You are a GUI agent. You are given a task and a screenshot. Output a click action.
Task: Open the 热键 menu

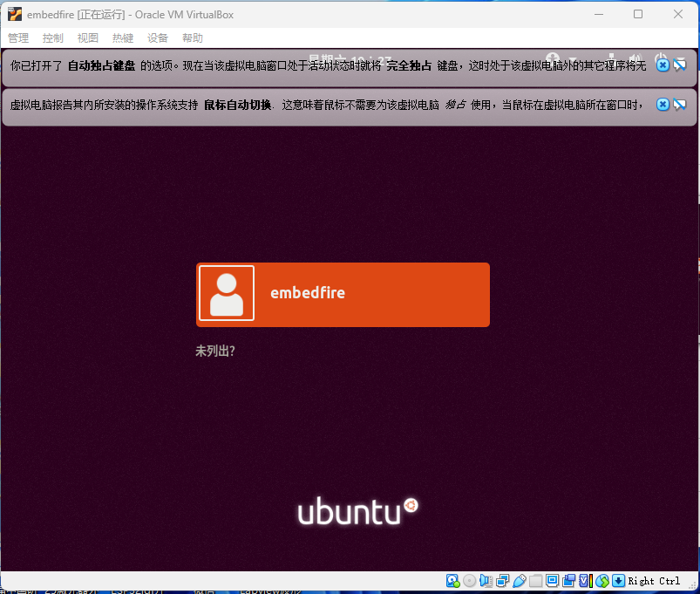coord(123,38)
